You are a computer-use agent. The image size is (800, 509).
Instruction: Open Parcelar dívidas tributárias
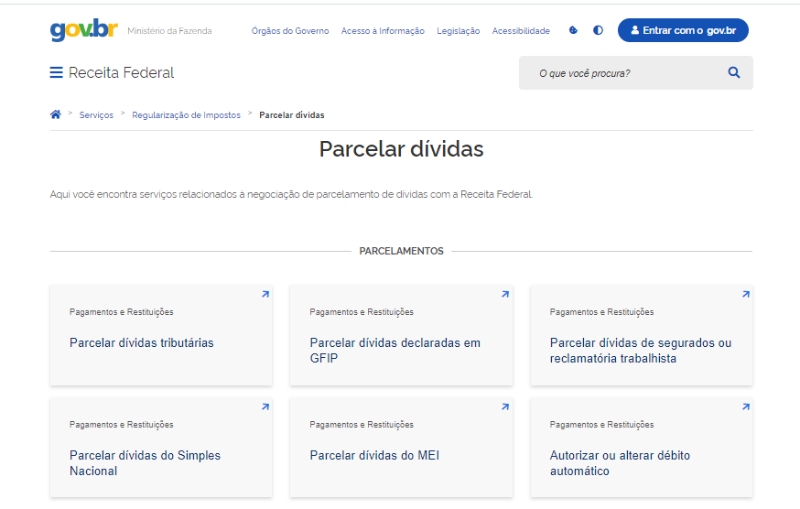[x=141, y=343]
